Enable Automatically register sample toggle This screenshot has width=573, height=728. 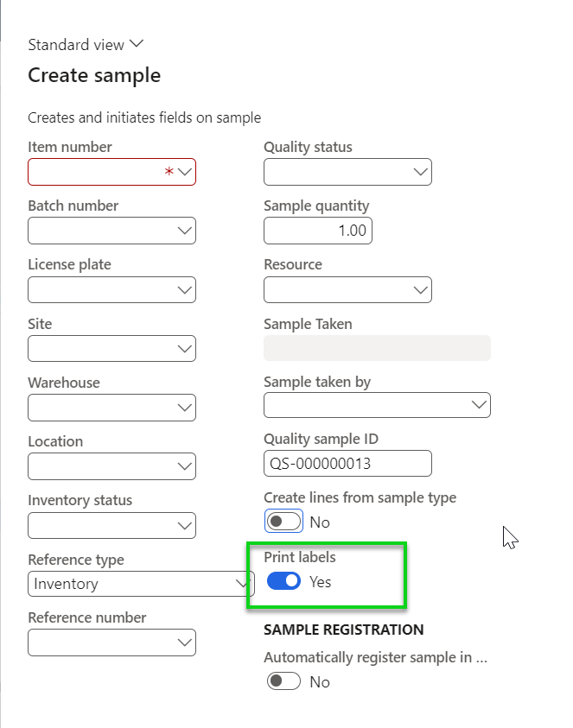tap(283, 681)
